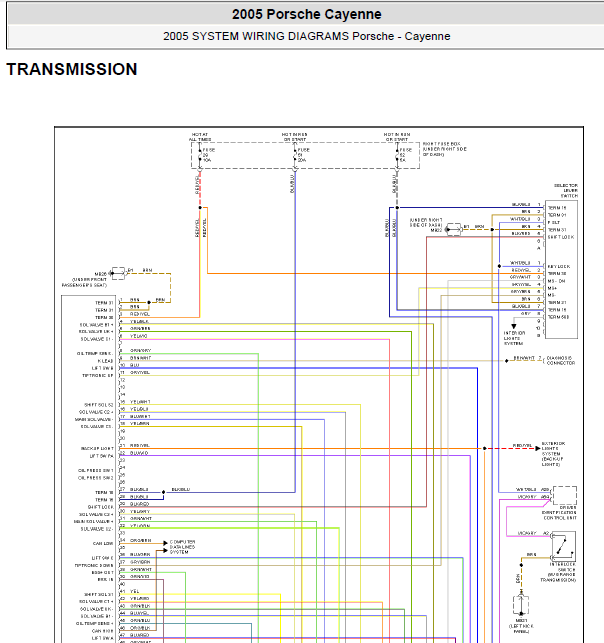Click the "OIL PRESS SW2" pin label
The width and height of the screenshot is (604, 643).
pyautogui.click(x=96, y=478)
